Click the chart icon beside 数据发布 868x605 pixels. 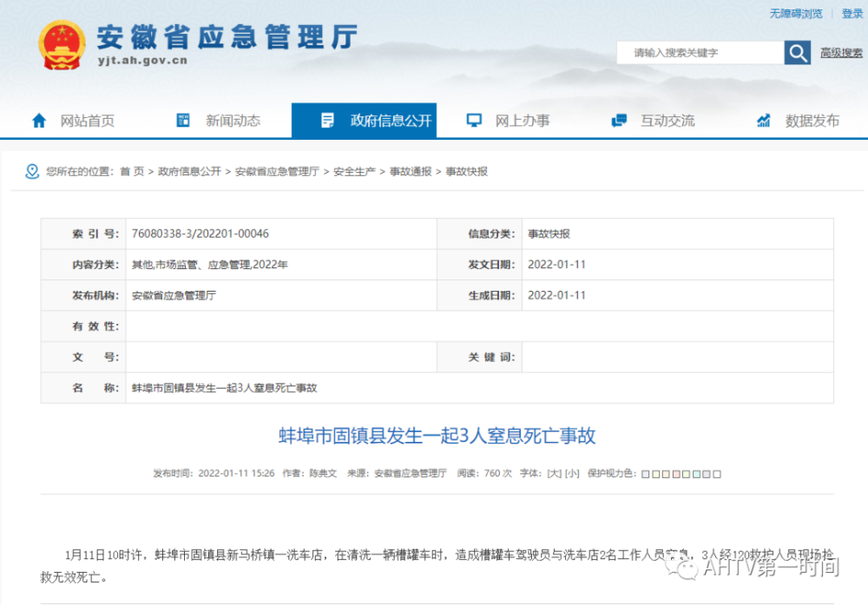coord(763,120)
